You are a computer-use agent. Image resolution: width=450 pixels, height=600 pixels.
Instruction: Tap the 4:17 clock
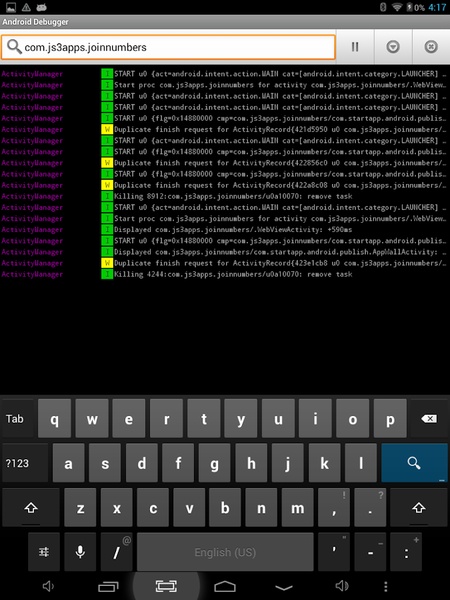[437, 7]
